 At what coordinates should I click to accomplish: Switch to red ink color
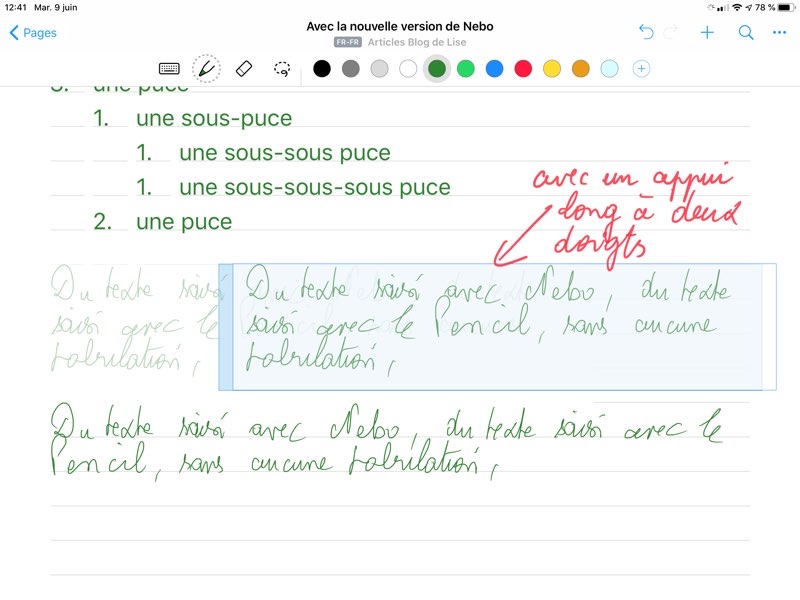[523, 69]
